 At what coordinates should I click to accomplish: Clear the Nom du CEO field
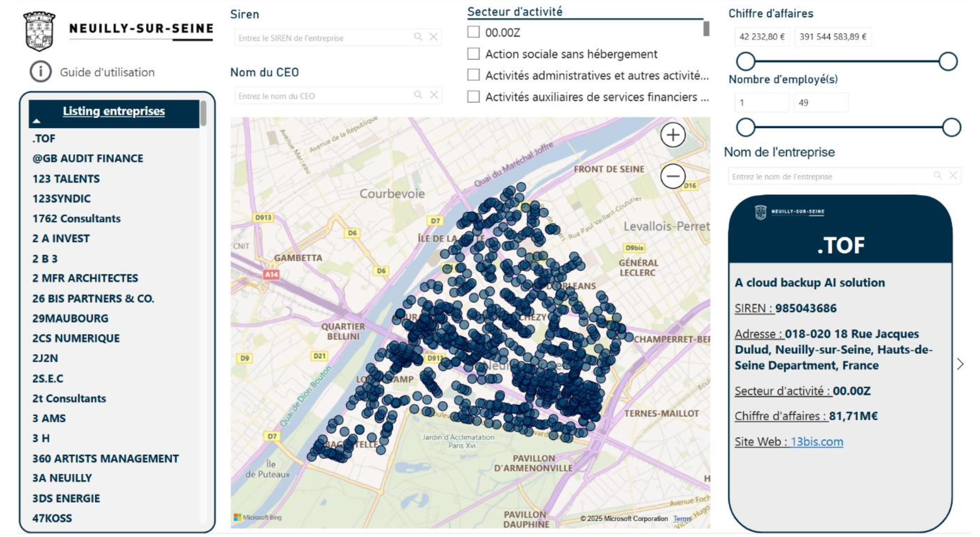(x=434, y=95)
